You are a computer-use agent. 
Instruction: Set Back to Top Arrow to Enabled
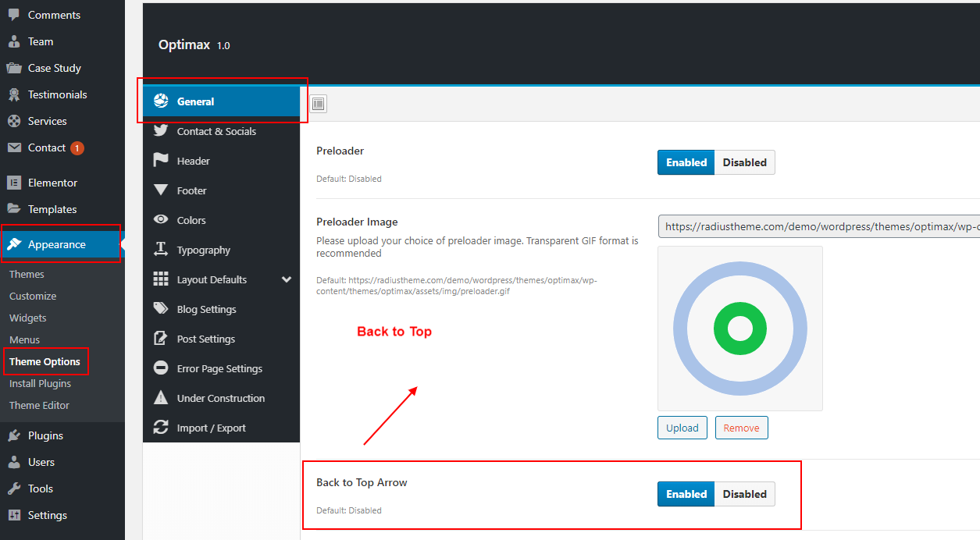686,494
